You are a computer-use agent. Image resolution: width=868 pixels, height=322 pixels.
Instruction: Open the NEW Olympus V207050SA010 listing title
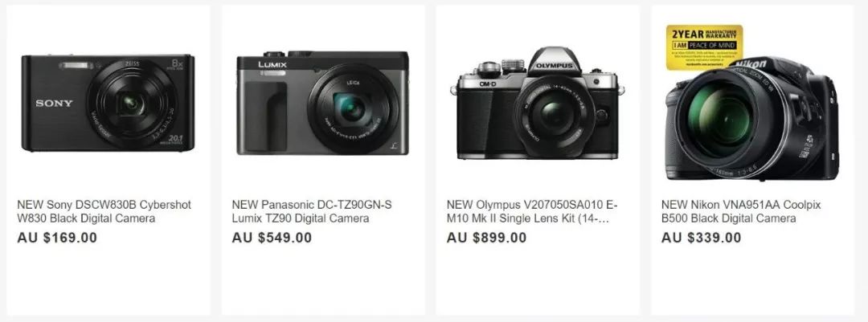532,211
